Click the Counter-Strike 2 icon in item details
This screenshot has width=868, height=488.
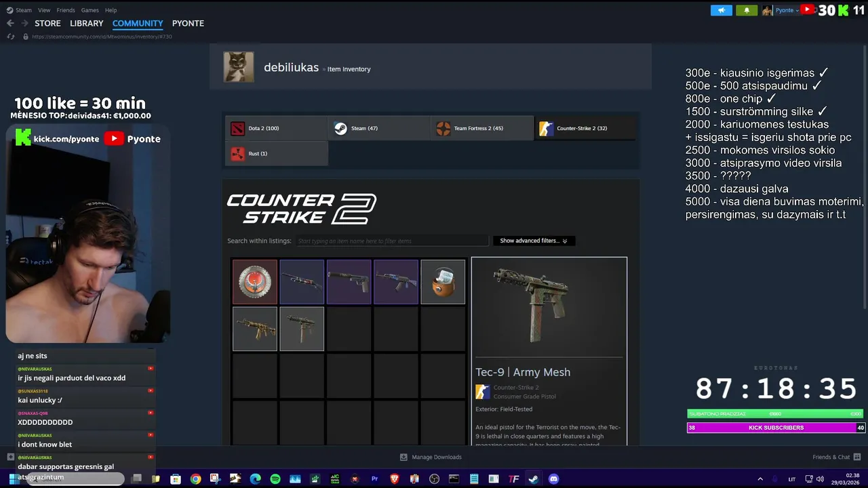[482, 392]
